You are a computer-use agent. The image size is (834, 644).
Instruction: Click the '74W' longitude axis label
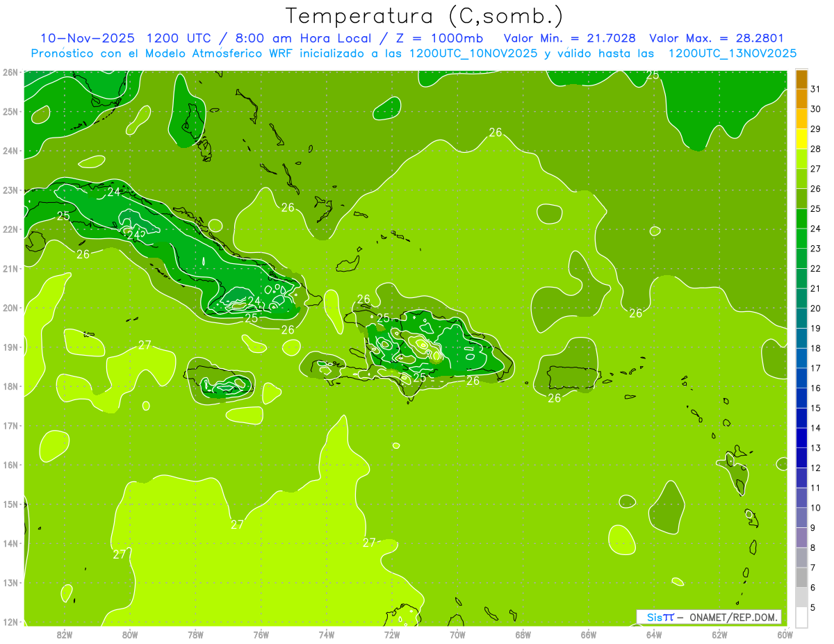tap(327, 634)
